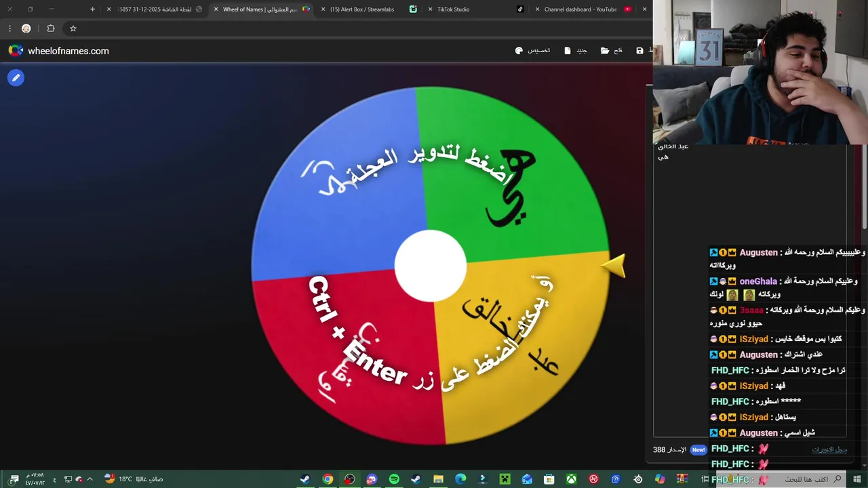The width and height of the screenshot is (868, 488).
Task: Open Microsoft Store from the taskbar
Action: (x=549, y=479)
